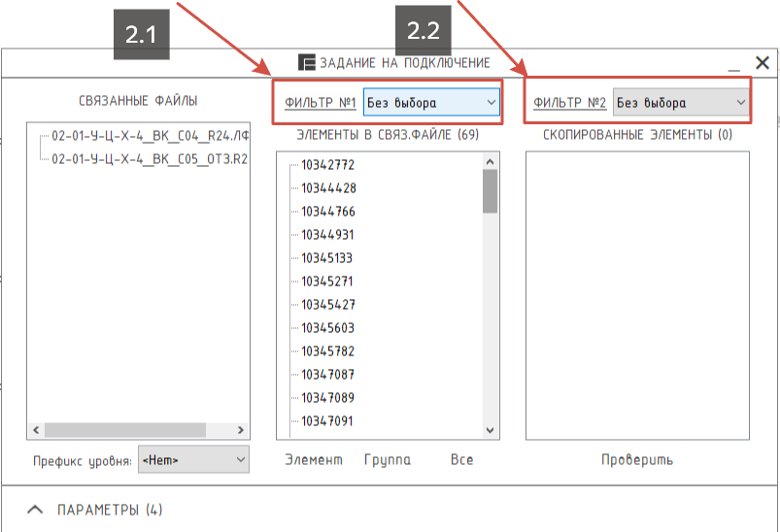Click the Элемент button

(x=314, y=459)
